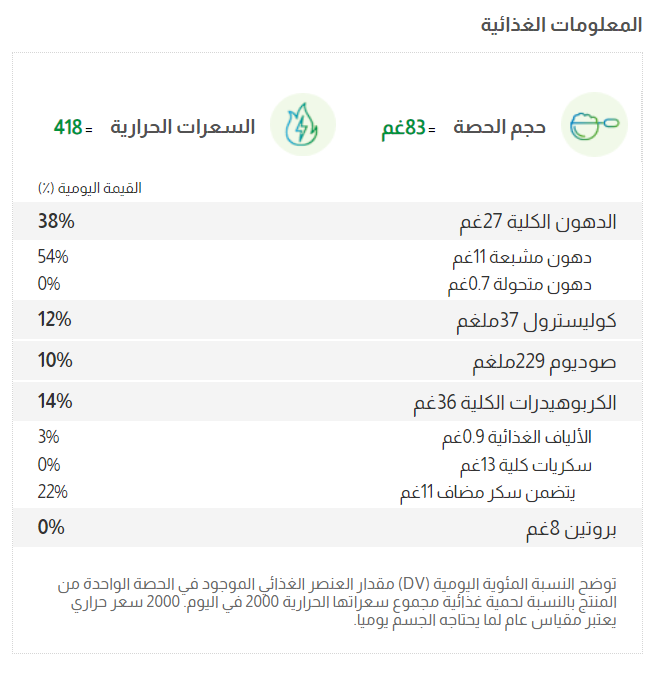Click the 38% total fat daily value

click(x=56, y=220)
